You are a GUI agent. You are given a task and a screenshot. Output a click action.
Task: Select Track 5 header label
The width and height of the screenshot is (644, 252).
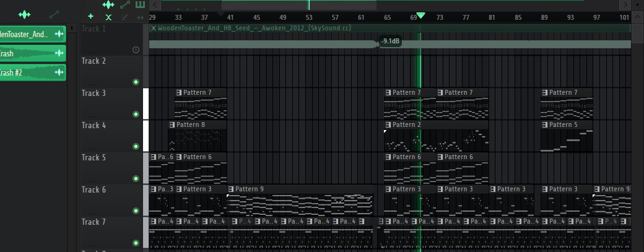[x=94, y=158]
